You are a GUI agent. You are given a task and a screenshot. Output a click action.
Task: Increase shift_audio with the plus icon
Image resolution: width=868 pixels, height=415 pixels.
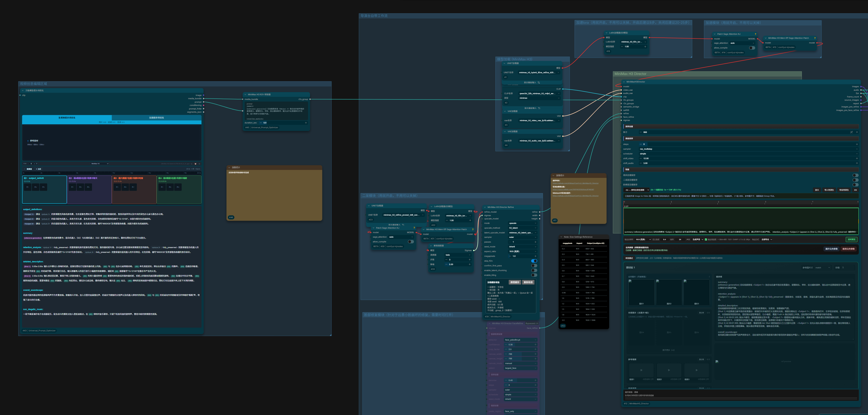[857, 163]
